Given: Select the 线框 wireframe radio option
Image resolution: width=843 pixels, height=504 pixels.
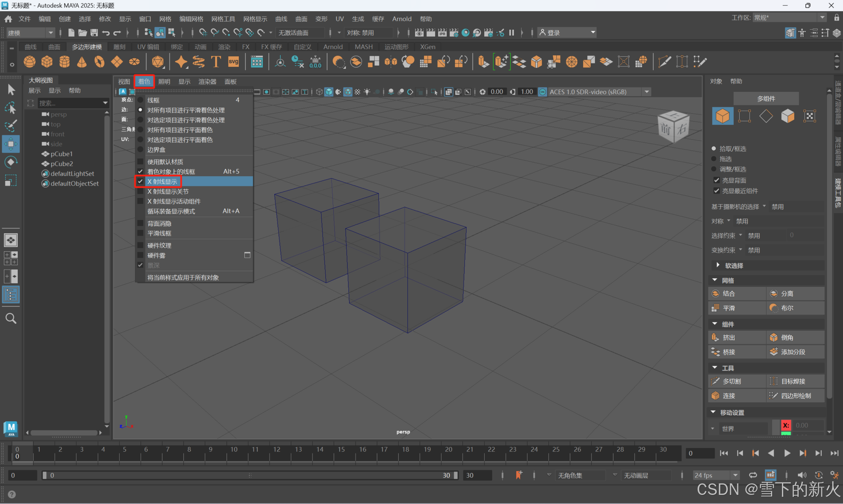Looking at the screenshot, I should [x=153, y=100].
